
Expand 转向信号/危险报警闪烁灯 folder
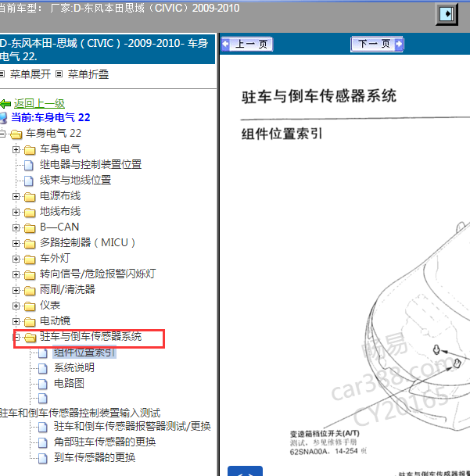point(16,274)
